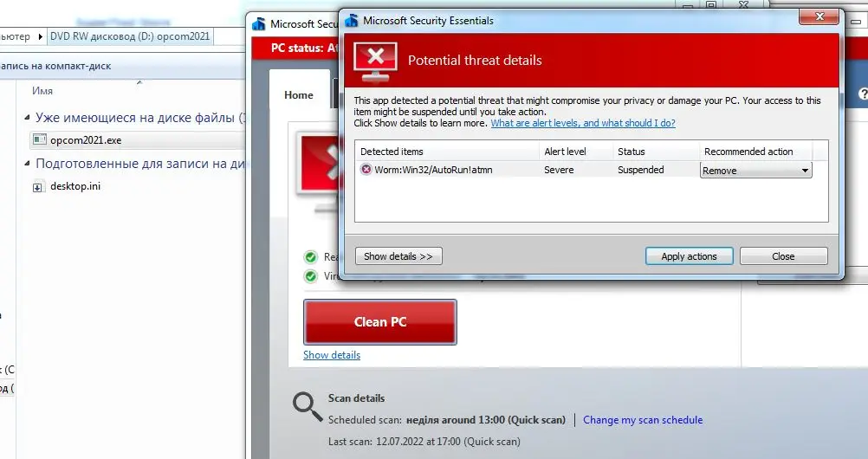Click the desktop.ini file icon

click(37, 186)
